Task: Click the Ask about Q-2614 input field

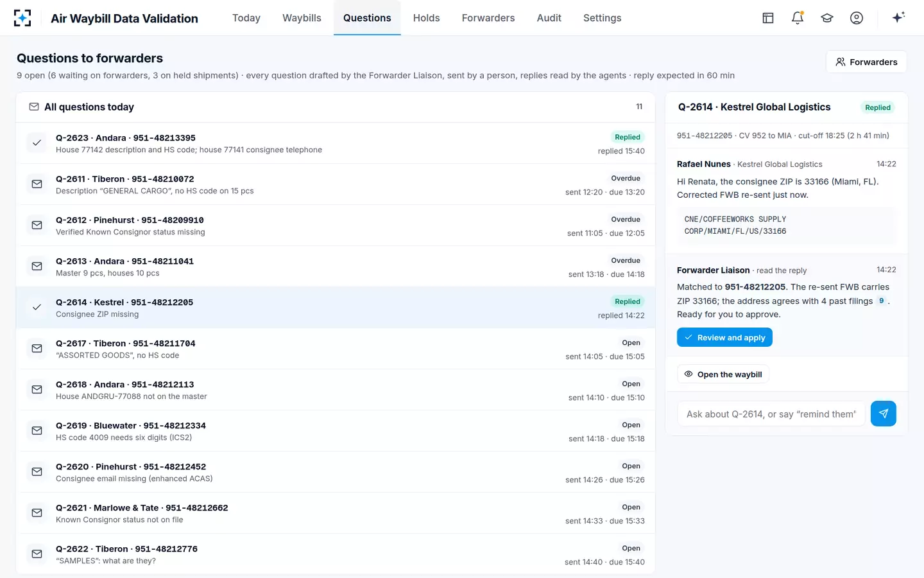Action: point(771,414)
